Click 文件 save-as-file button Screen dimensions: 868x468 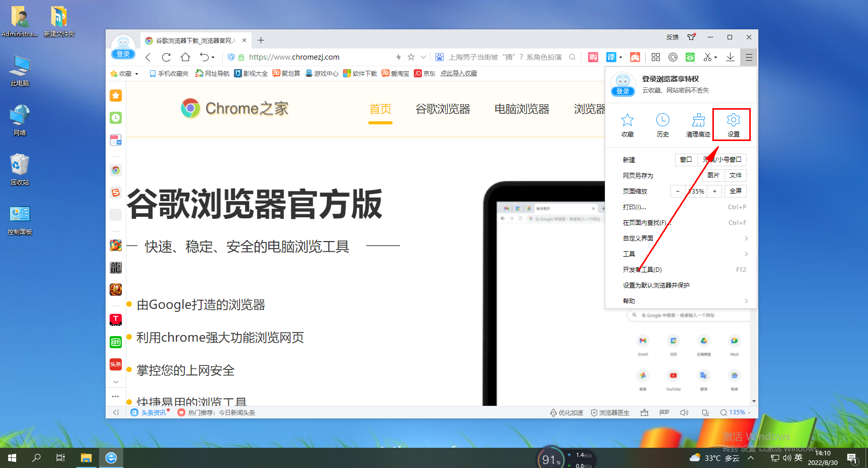pyautogui.click(x=736, y=175)
